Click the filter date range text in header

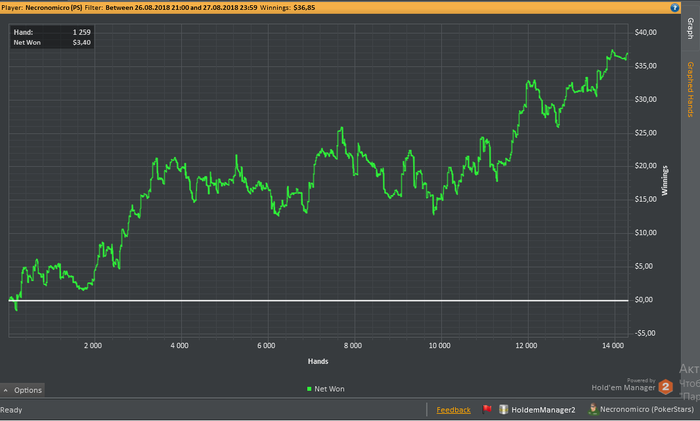click(x=181, y=8)
